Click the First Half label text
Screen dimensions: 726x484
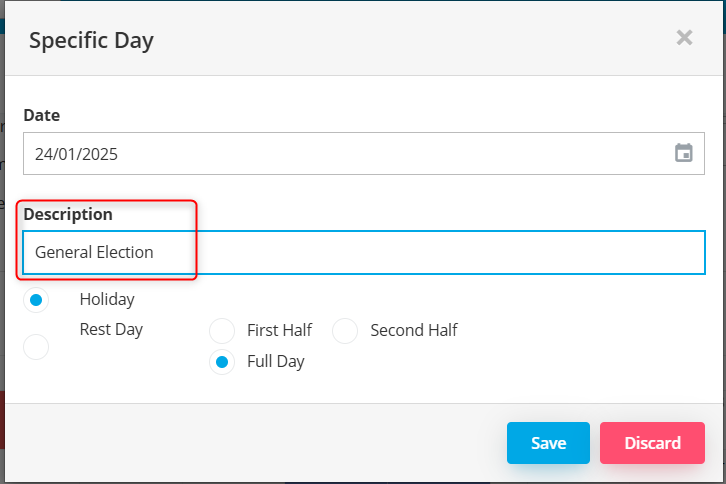(279, 330)
